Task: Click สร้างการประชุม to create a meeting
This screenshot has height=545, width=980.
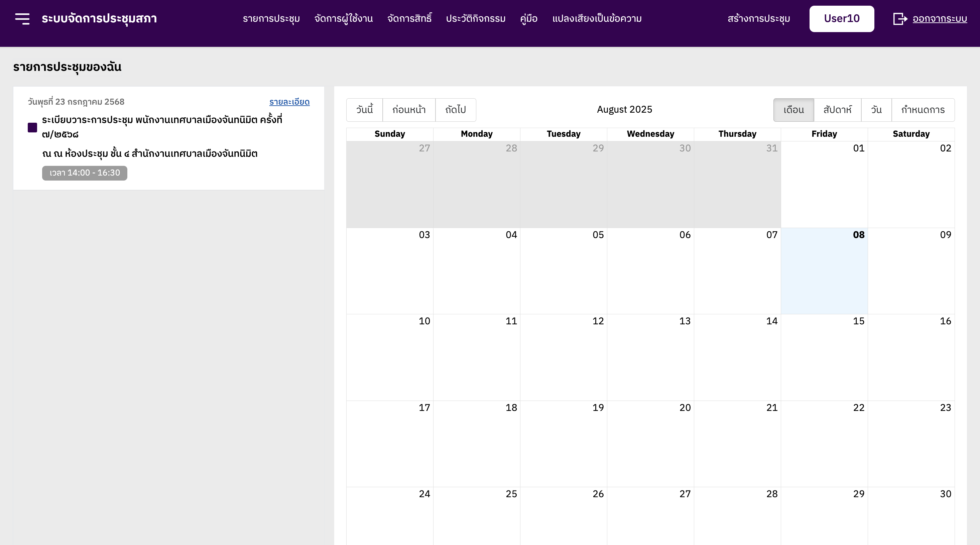Action: point(759,19)
